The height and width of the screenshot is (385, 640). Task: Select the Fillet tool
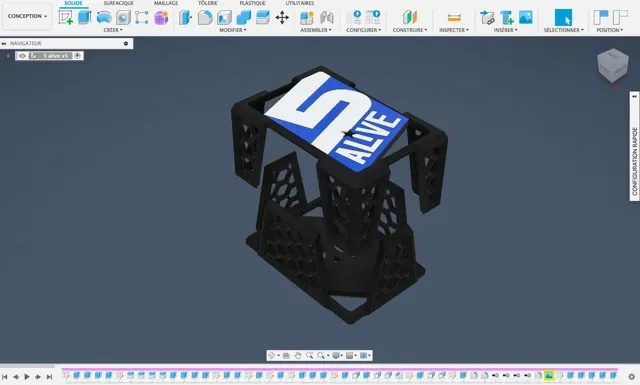[205, 18]
